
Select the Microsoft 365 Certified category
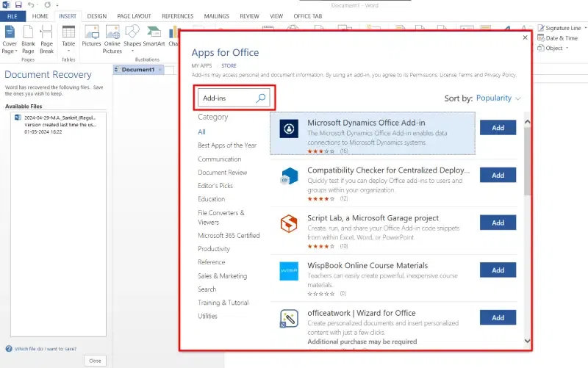coord(229,235)
